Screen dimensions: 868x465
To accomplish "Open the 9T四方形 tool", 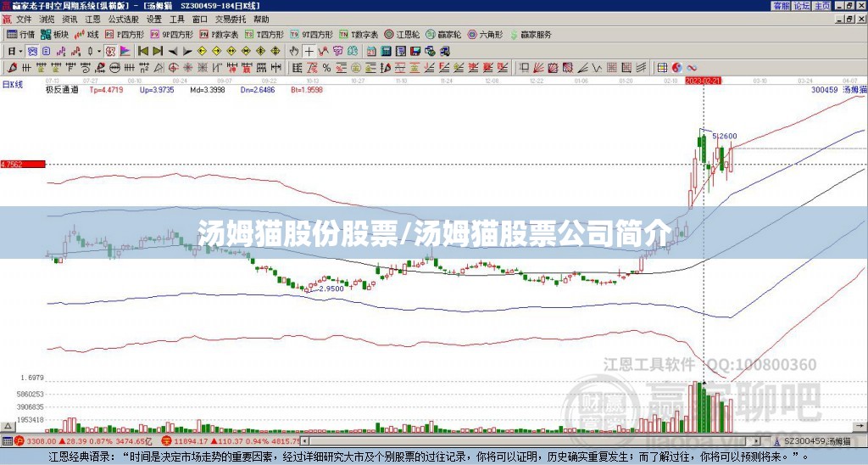I will tap(312, 34).
